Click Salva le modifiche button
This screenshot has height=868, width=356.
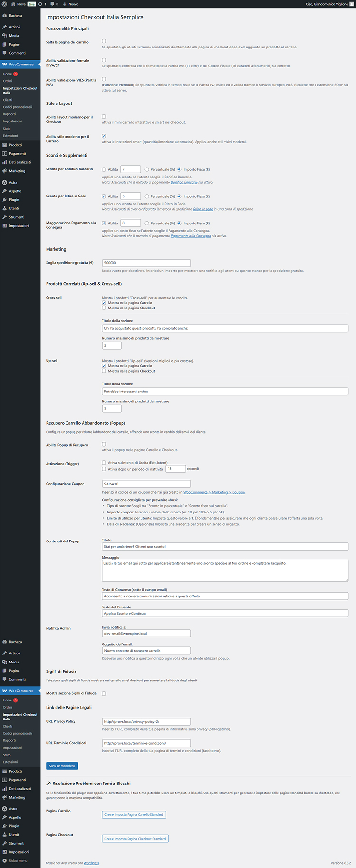pos(62,765)
